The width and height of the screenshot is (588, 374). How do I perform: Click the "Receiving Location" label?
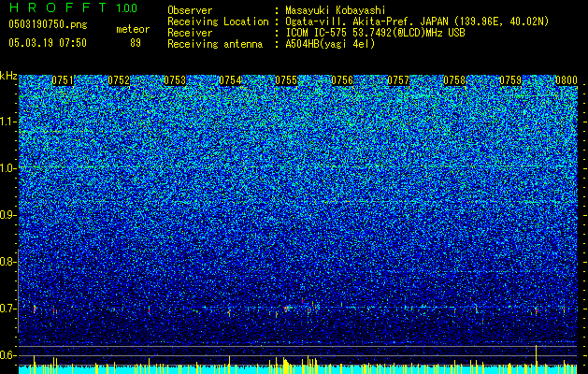tap(218, 22)
